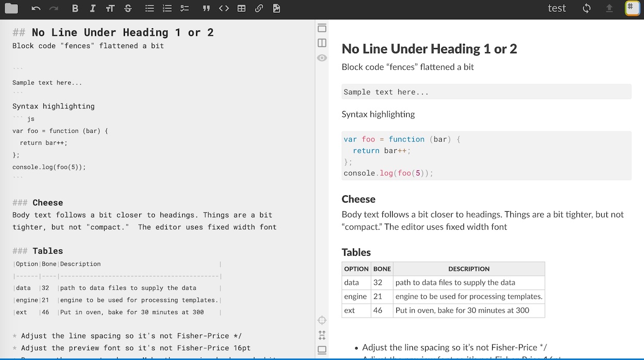Apply bold formatting
This screenshot has height=360, width=644.
[x=75, y=8]
